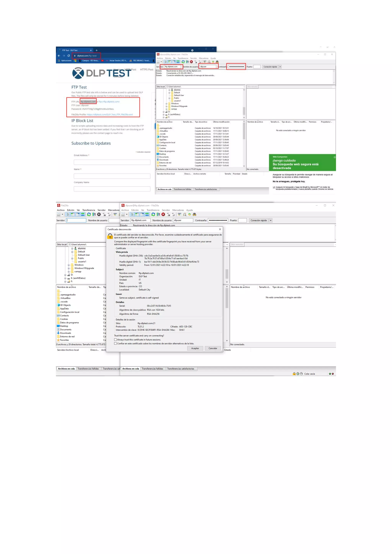Click refresh icon in lower dlpuser FileZilla toolbar

(x=153, y=214)
